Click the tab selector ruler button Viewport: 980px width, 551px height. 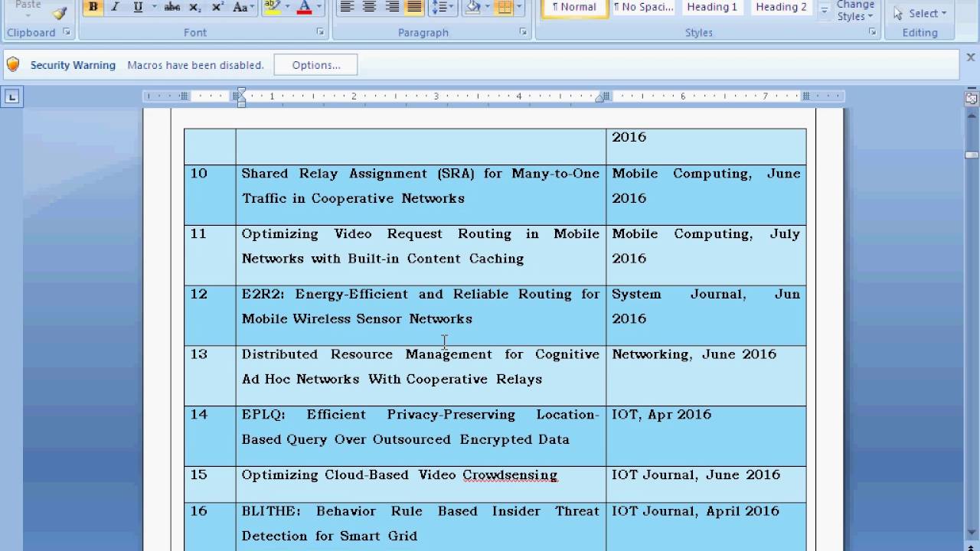click(x=11, y=97)
